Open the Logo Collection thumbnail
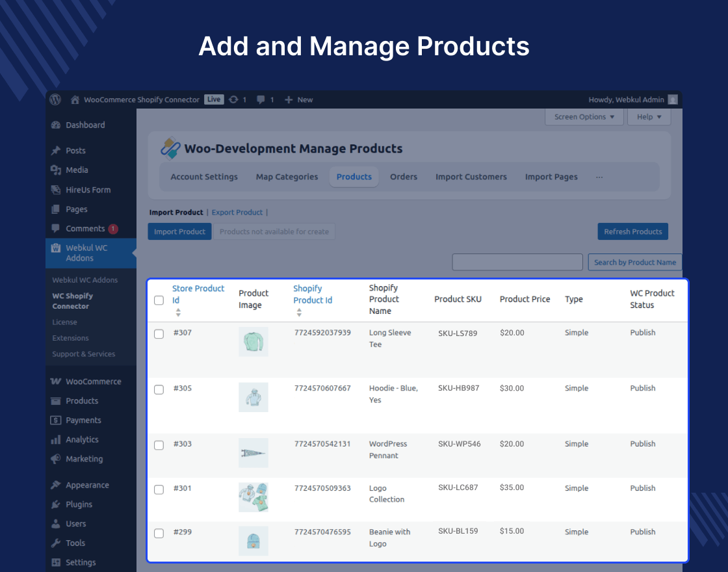Viewport: 728px width, 572px height. point(253,497)
